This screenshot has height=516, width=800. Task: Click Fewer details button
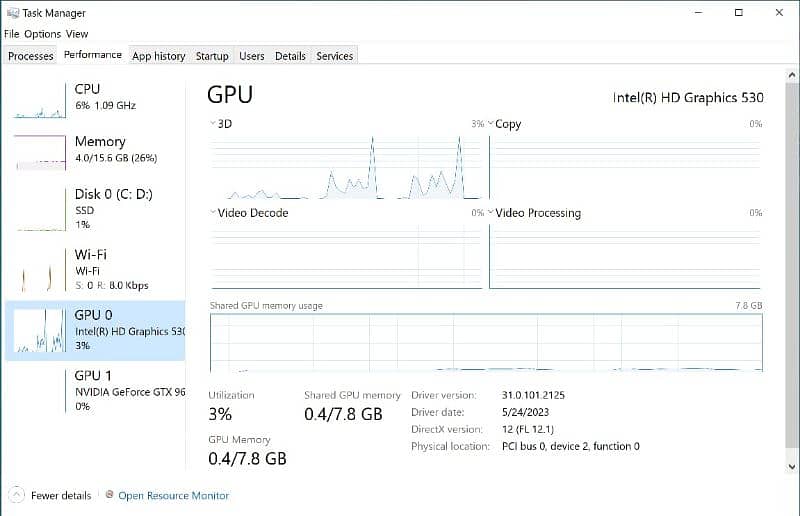coord(60,495)
